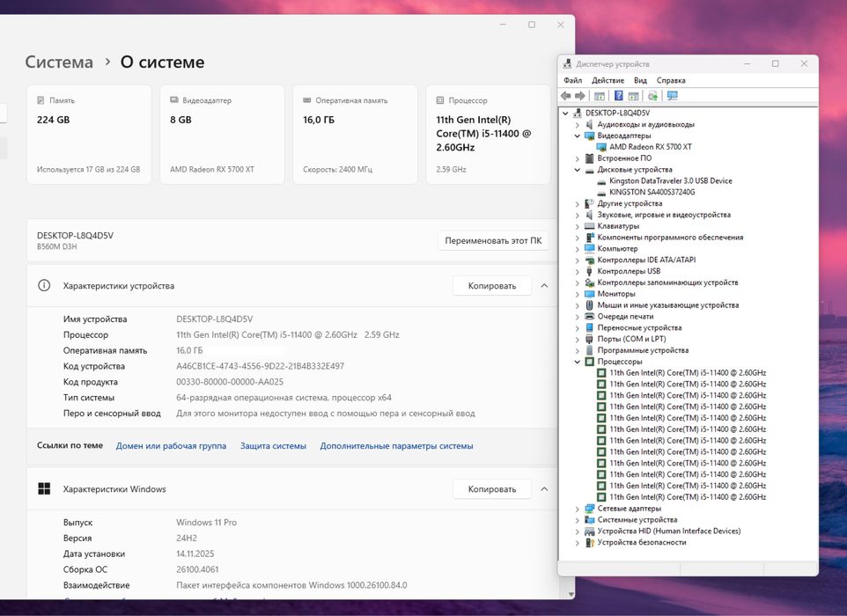The width and height of the screenshot is (847, 616).
Task: Click Копировать in Характеристики устройства section
Action: tap(492, 286)
